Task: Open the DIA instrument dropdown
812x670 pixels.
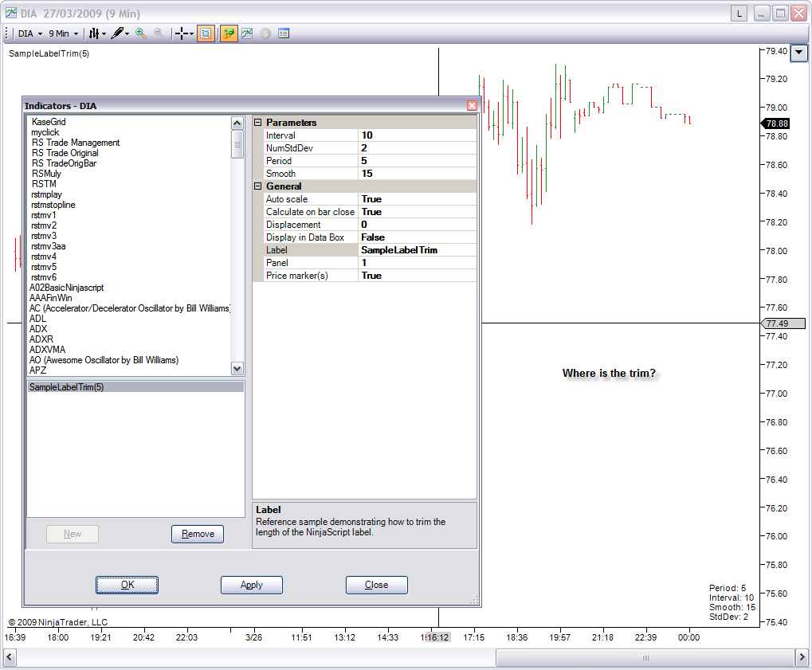Action: 30,33
